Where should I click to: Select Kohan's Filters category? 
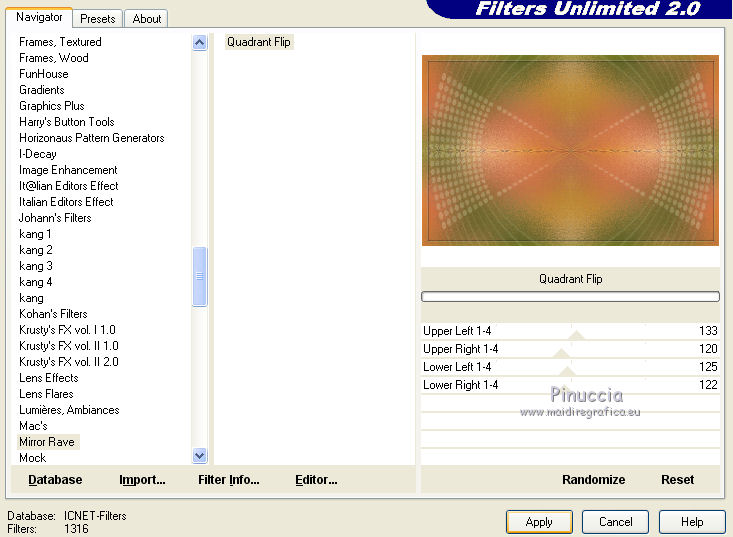pyautogui.click(x=53, y=314)
